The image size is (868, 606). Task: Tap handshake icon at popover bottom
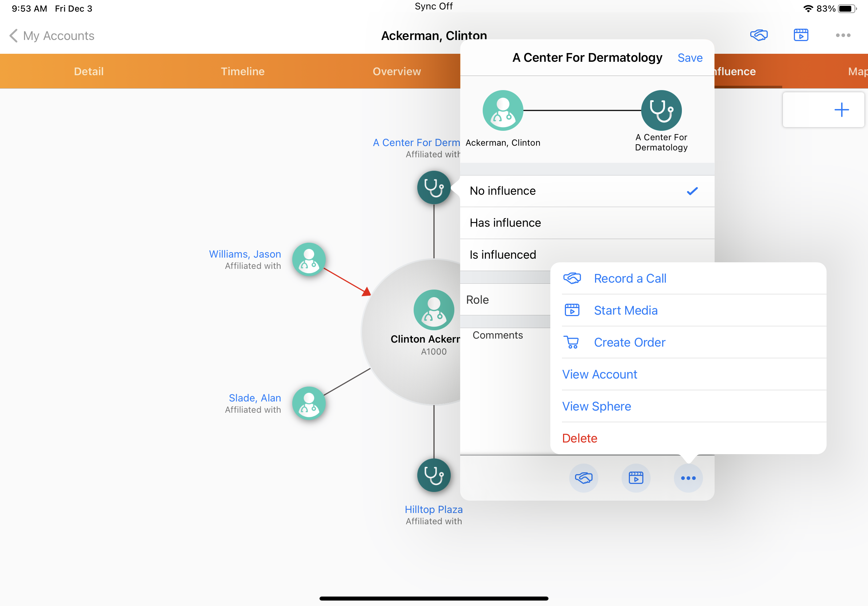(583, 478)
